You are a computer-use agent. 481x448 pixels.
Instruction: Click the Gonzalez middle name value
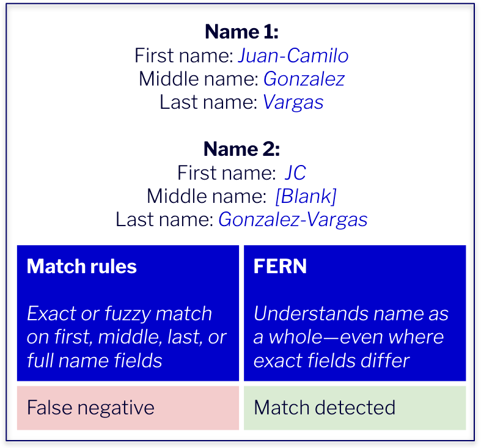pyautogui.click(x=304, y=79)
